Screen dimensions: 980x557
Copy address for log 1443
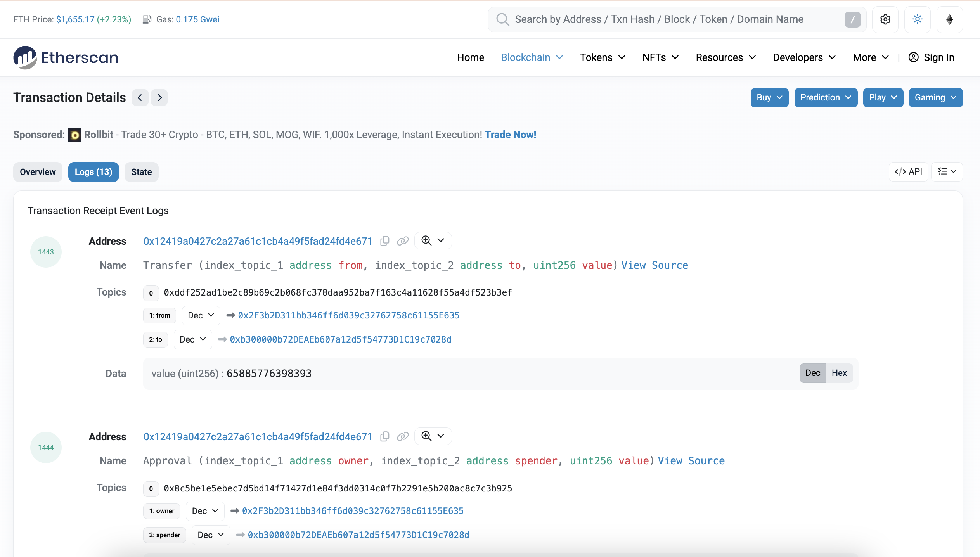pos(385,241)
